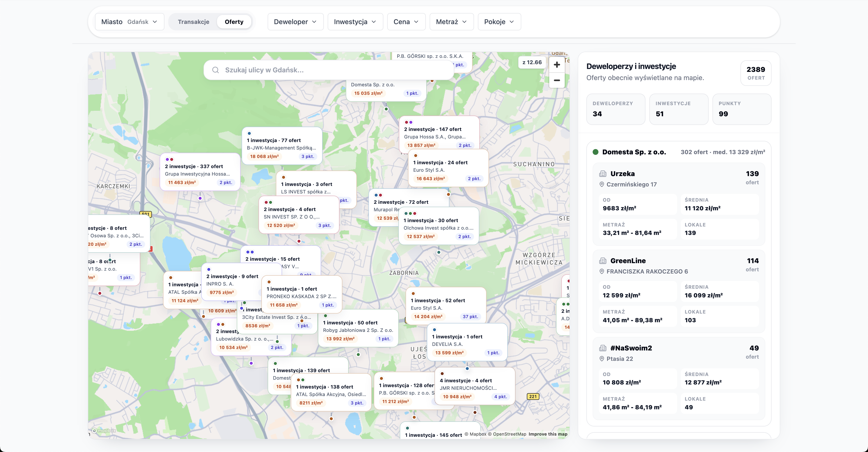This screenshot has width=868, height=452.
Task: Switch to Oferty view
Action: pos(234,21)
